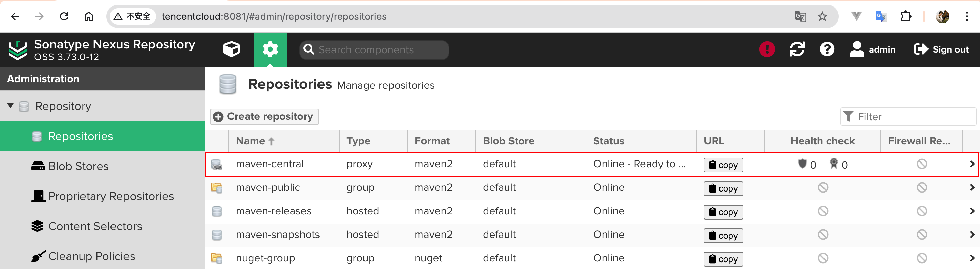Click Create repository button
The height and width of the screenshot is (269, 980).
pos(264,117)
